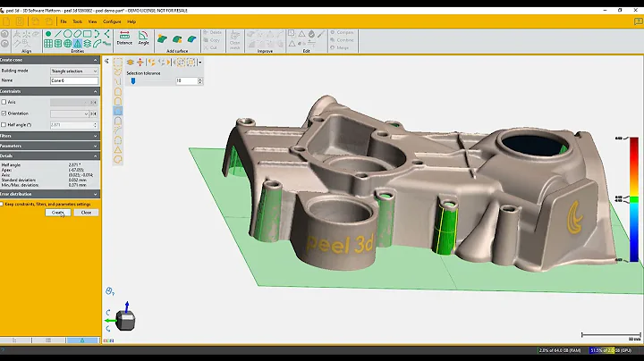Expand the Filters section
This screenshot has width=644, height=361.
tap(96, 136)
